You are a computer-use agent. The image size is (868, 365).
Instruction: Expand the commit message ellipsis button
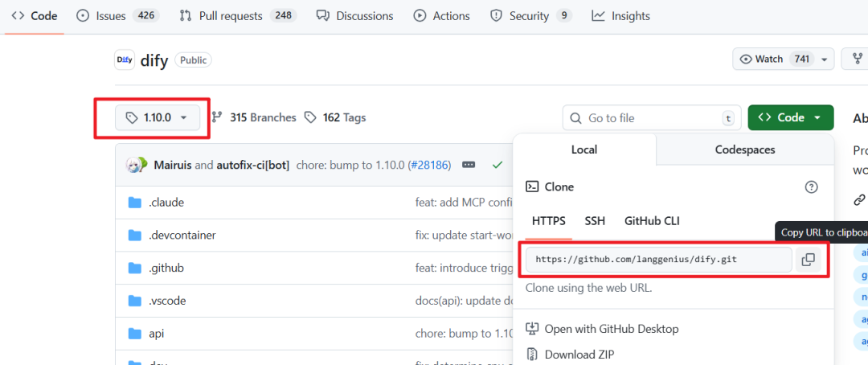pos(469,165)
